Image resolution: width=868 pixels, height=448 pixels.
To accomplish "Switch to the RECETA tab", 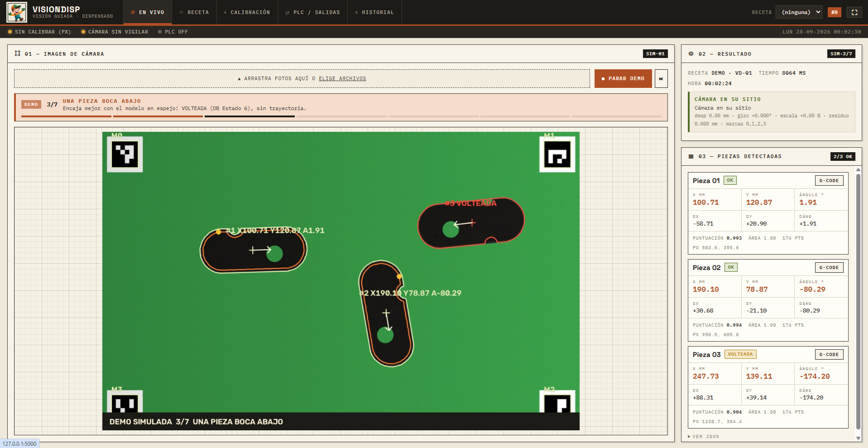I will 194,12.
